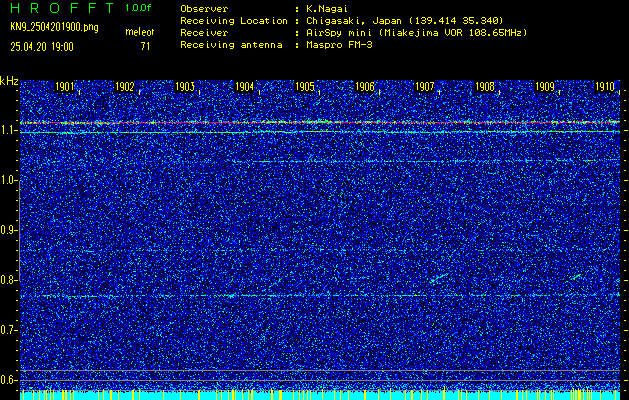
Task: Click the kHz axis unit label
Action: (9, 81)
